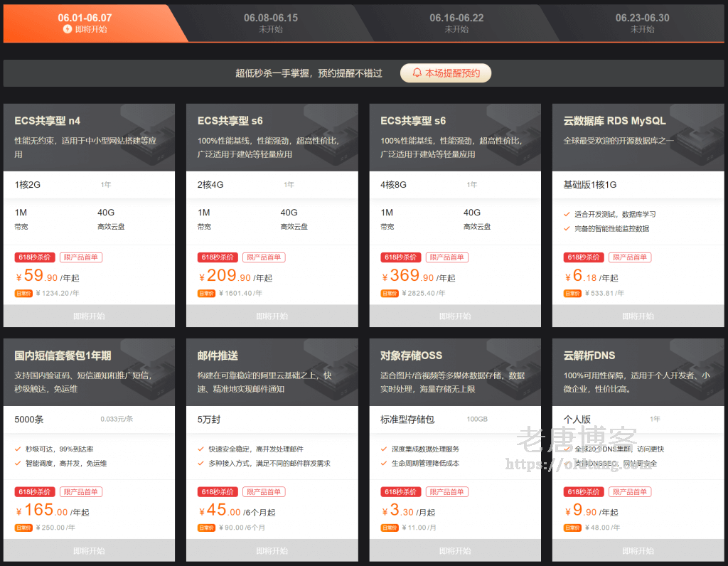
Task: Click the checkmark beside 适合开发测试 in RDS card
Action: tap(567, 214)
